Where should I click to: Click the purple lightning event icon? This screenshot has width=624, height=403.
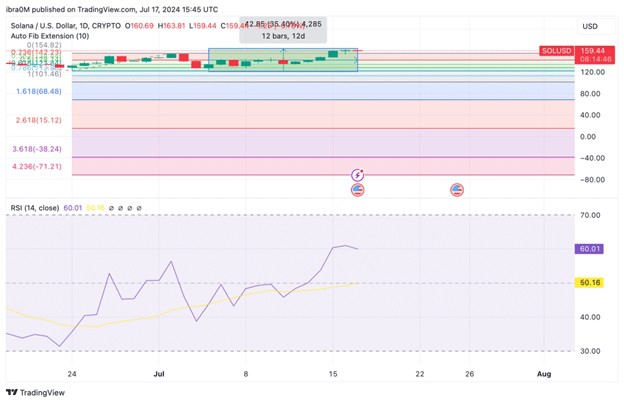[357, 175]
